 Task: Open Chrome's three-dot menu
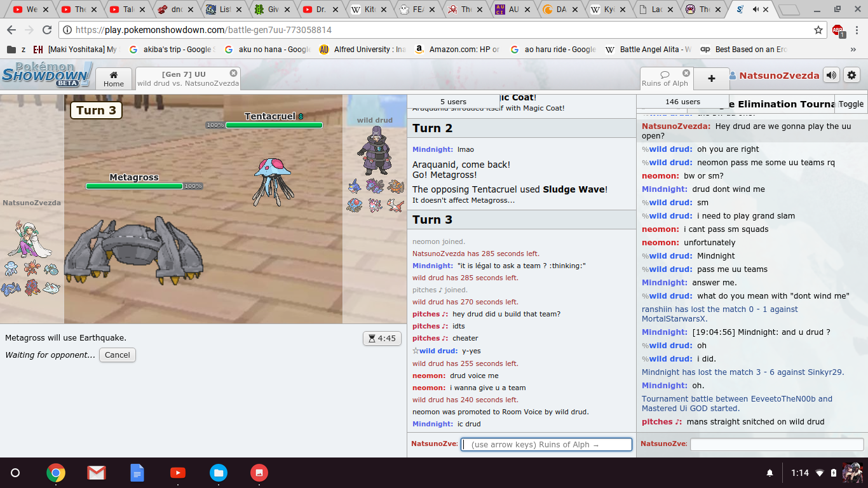click(857, 30)
